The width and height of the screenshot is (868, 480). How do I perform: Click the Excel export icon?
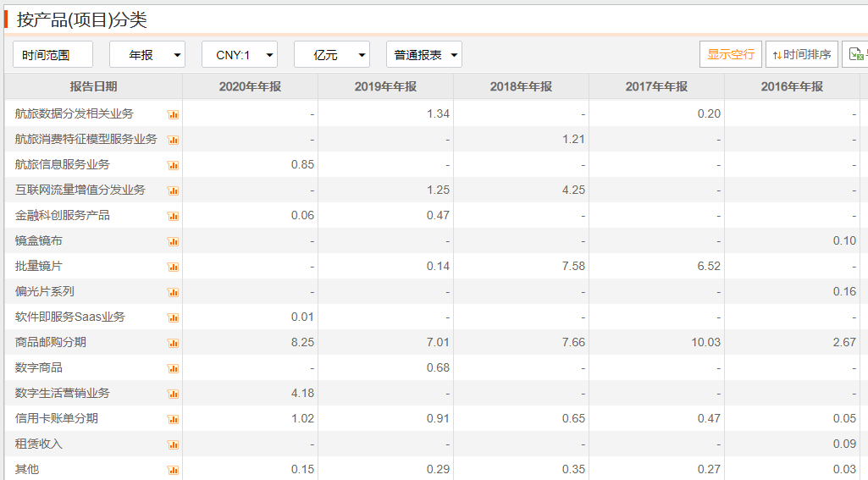click(x=856, y=54)
